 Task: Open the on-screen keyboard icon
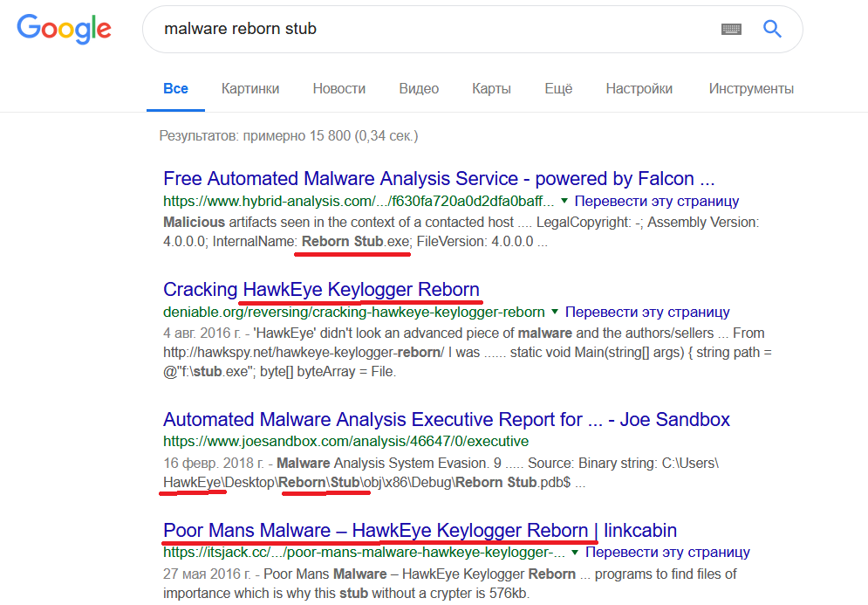[731, 29]
